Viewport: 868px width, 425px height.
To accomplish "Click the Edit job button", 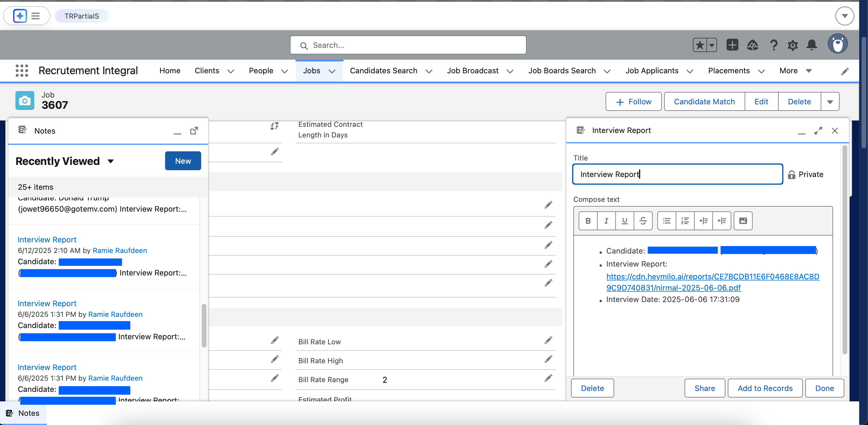I will click(761, 102).
